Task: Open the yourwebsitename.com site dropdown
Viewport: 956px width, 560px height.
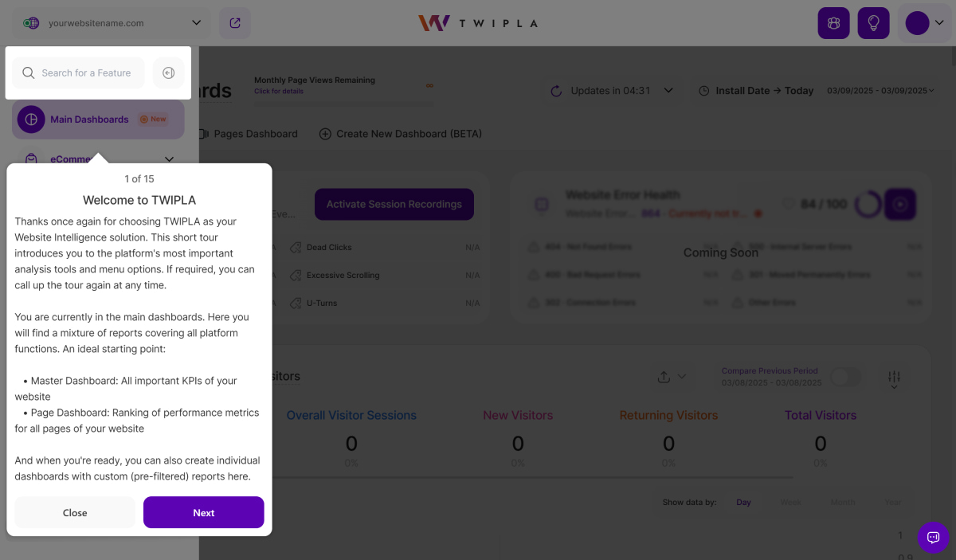Action: [112, 23]
